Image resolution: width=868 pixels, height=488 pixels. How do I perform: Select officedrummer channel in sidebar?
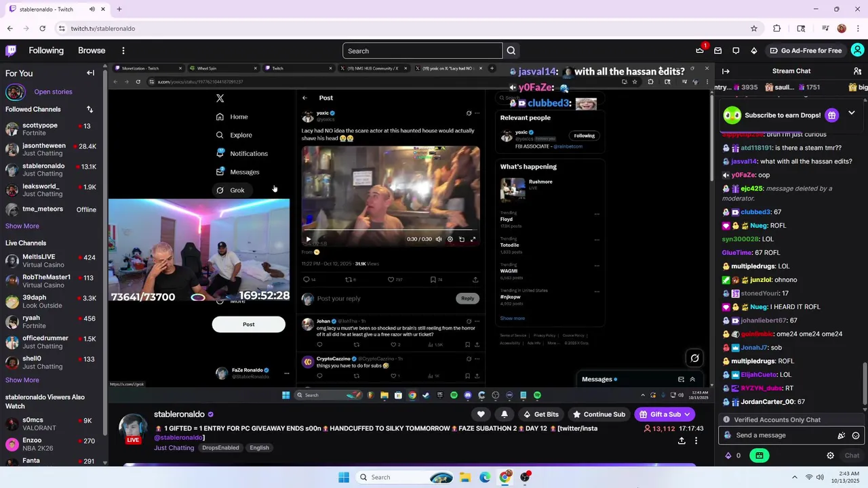52,342
